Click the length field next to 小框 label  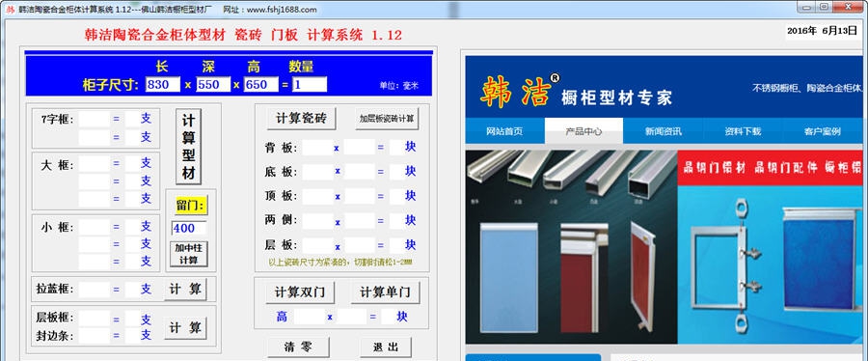click(95, 227)
